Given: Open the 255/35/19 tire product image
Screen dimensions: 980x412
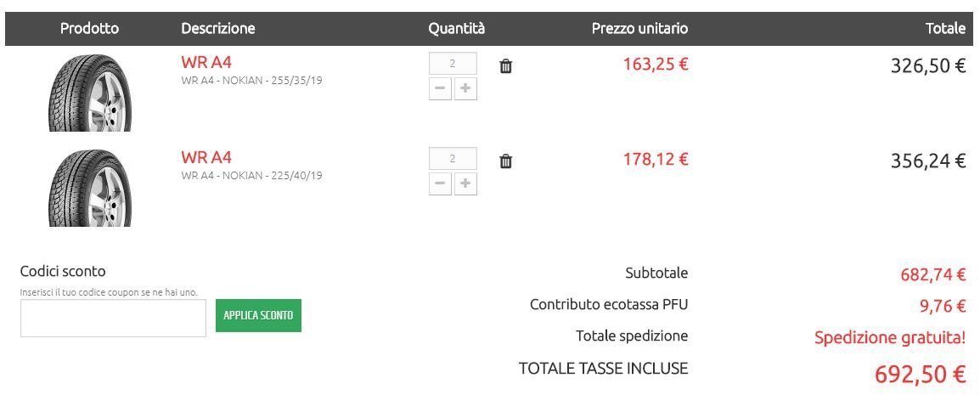Looking at the screenshot, I should pos(90,93).
